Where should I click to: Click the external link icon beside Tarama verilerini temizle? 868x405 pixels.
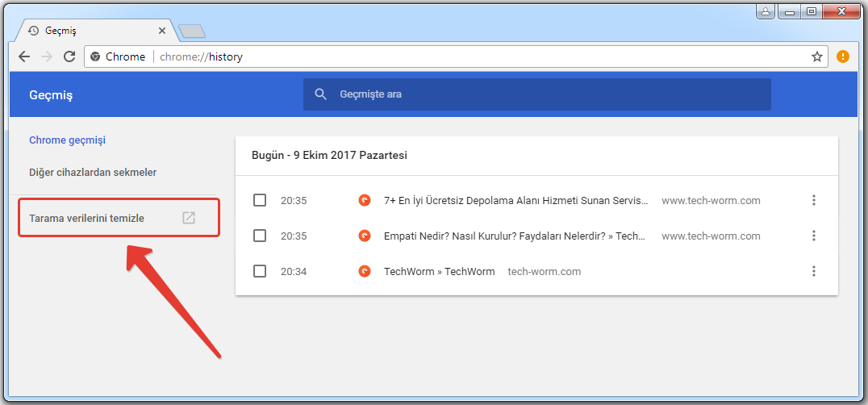click(x=188, y=218)
